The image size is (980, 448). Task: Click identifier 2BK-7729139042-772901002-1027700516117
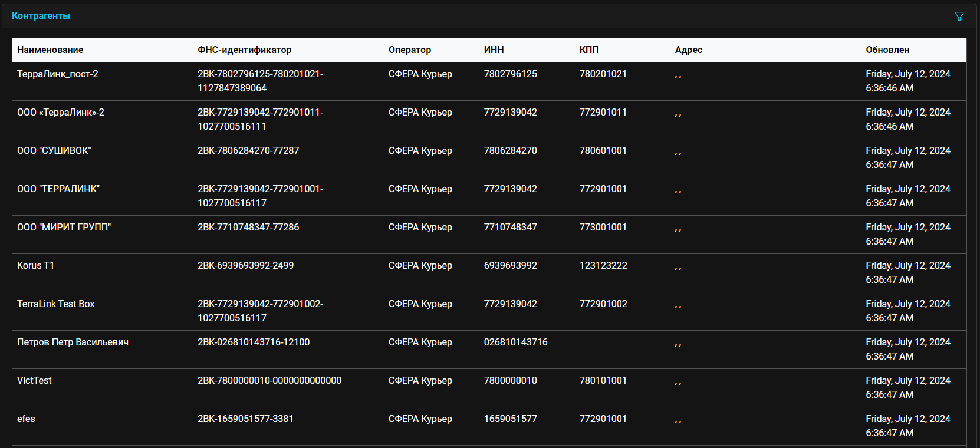pyautogui.click(x=261, y=311)
